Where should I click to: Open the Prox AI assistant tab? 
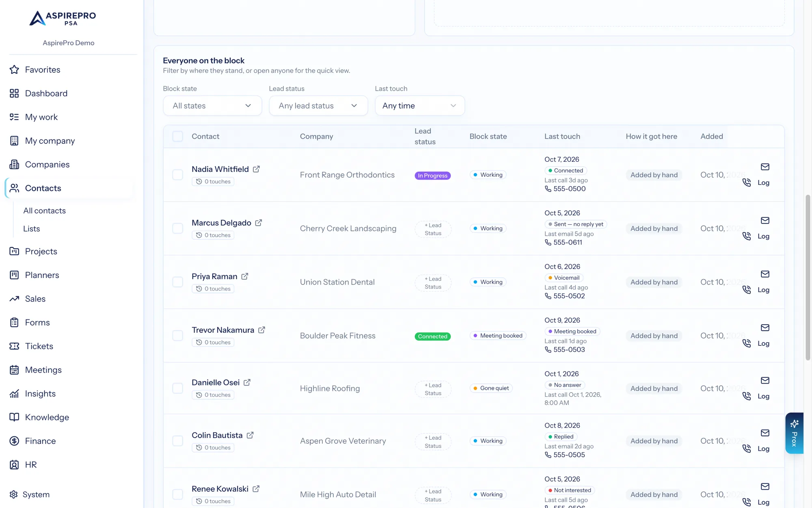coord(794,433)
